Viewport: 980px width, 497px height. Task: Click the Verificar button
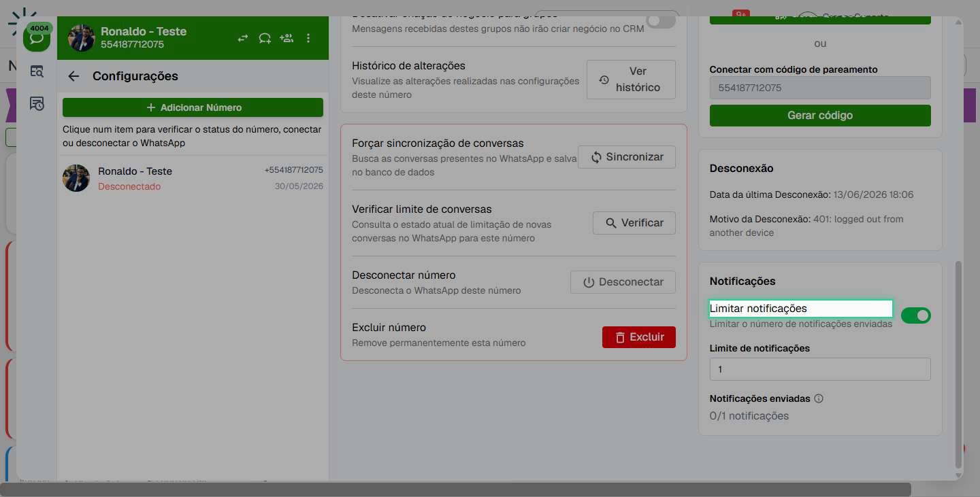(x=634, y=223)
